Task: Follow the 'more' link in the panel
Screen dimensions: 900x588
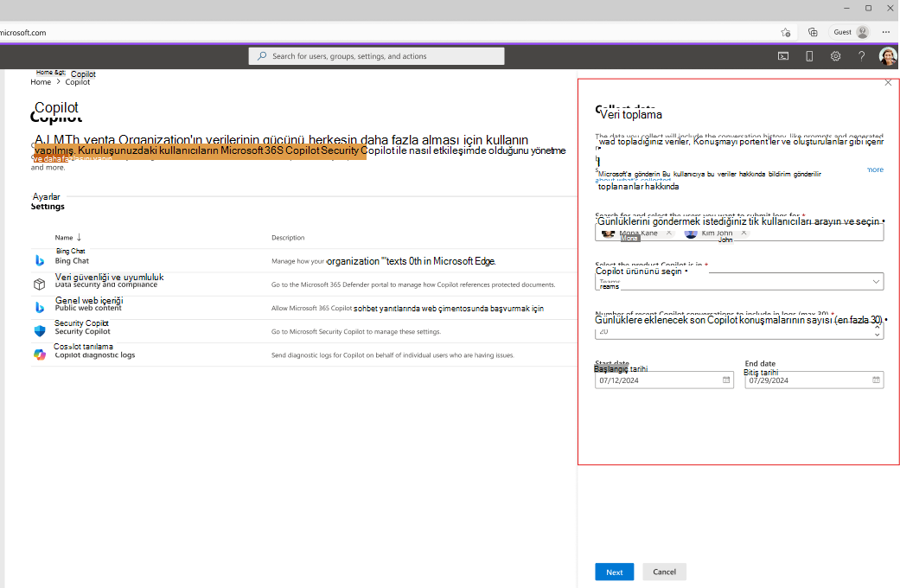Action: [x=875, y=170]
